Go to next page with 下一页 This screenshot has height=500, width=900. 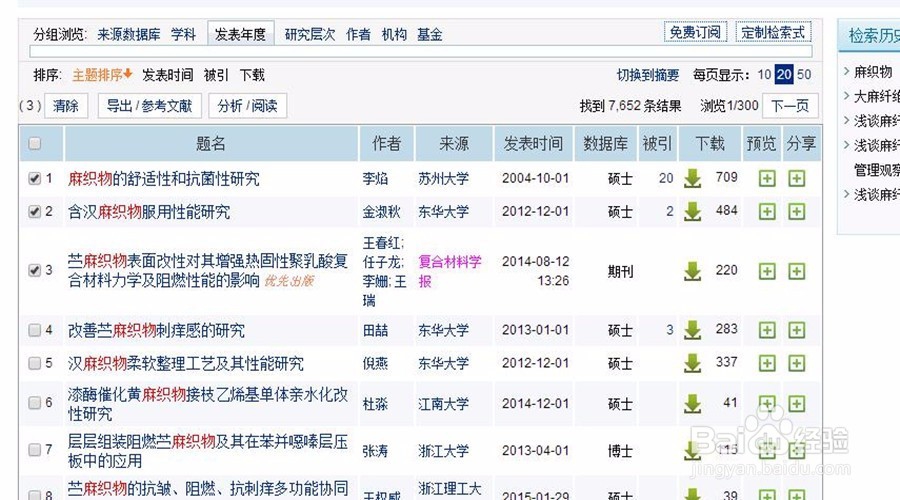pyautogui.click(x=790, y=106)
